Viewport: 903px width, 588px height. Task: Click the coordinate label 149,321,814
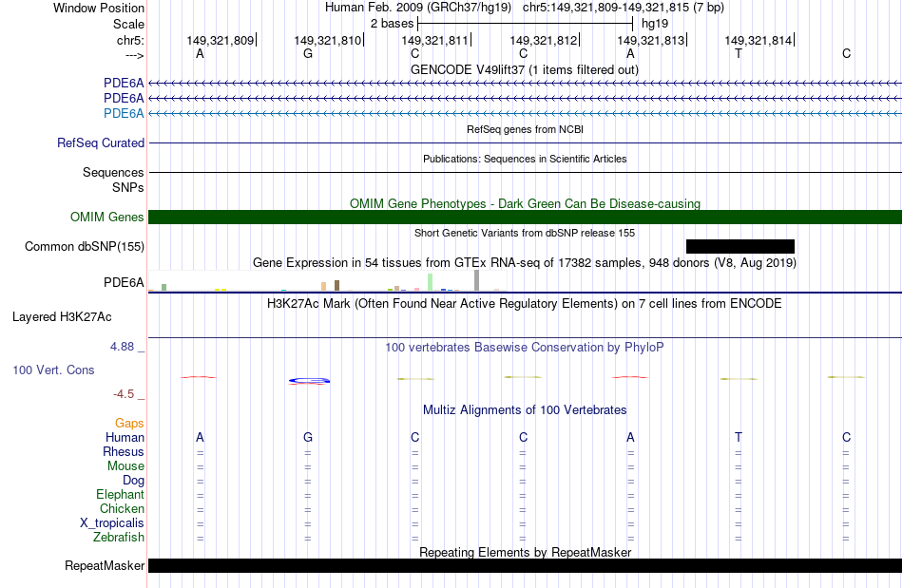click(x=758, y=40)
